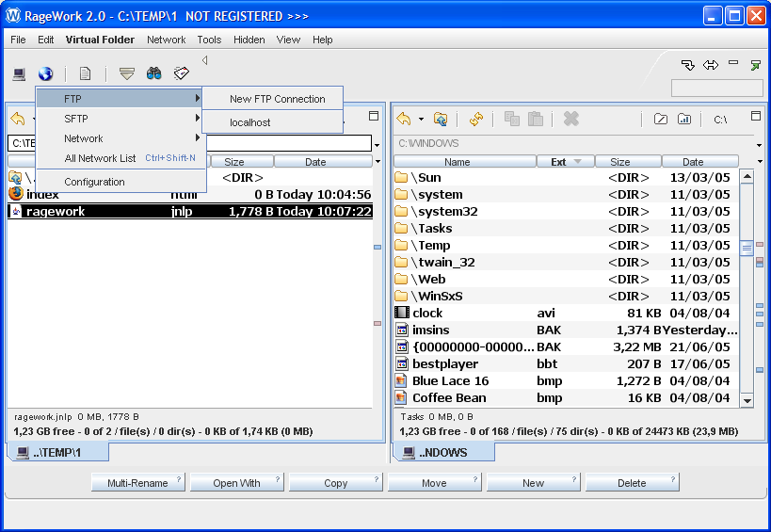
Task: Select All Network List menu entry
Action: point(120,158)
